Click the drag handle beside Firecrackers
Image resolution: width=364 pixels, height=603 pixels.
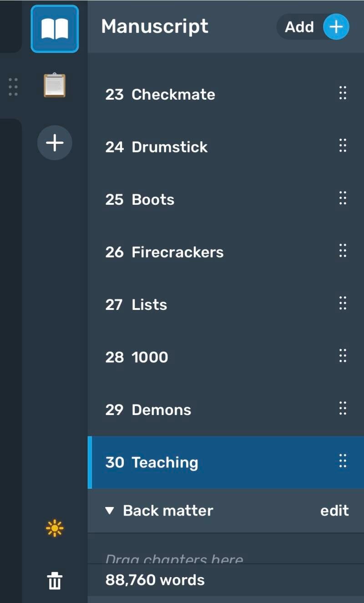tap(343, 251)
